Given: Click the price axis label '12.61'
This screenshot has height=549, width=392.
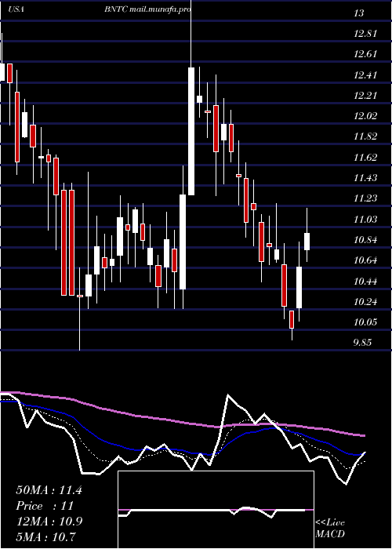Looking at the screenshot, I should tap(365, 54).
